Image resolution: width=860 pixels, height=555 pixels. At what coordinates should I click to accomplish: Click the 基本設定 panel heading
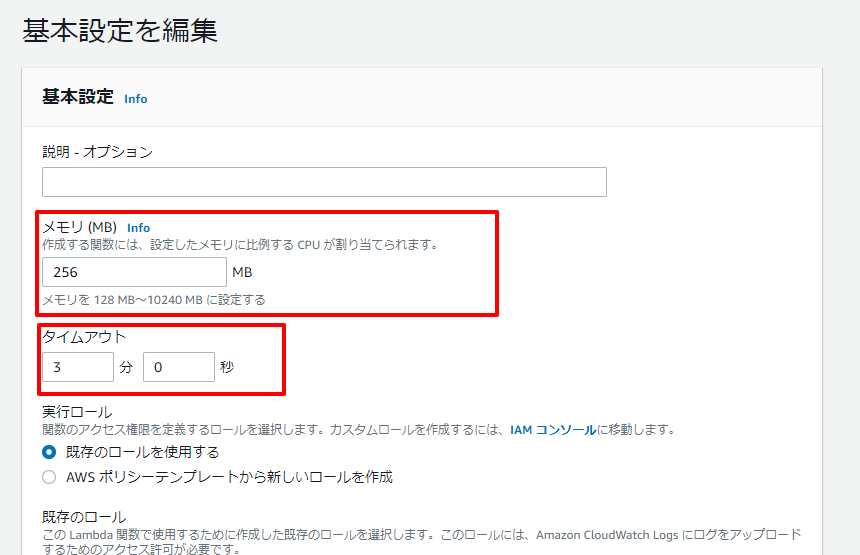(78, 97)
